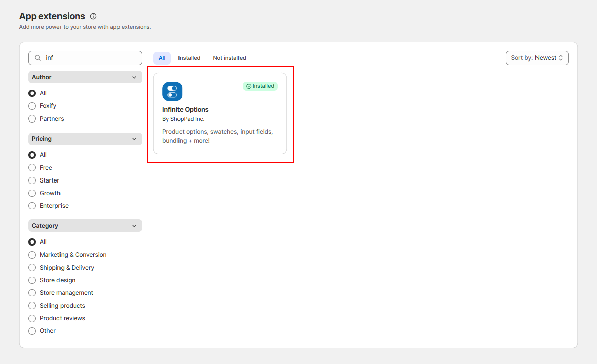
Task: Collapse the Category filter section
Action: 134,226
